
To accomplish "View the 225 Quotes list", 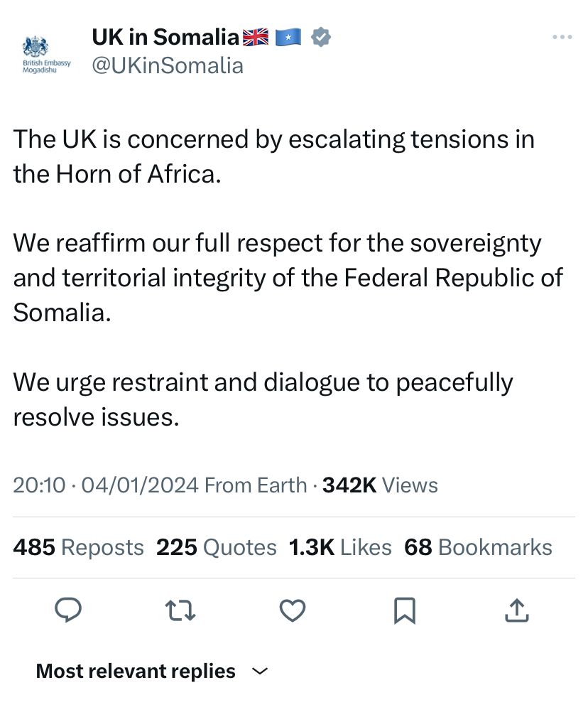I will tap(217, 547).
